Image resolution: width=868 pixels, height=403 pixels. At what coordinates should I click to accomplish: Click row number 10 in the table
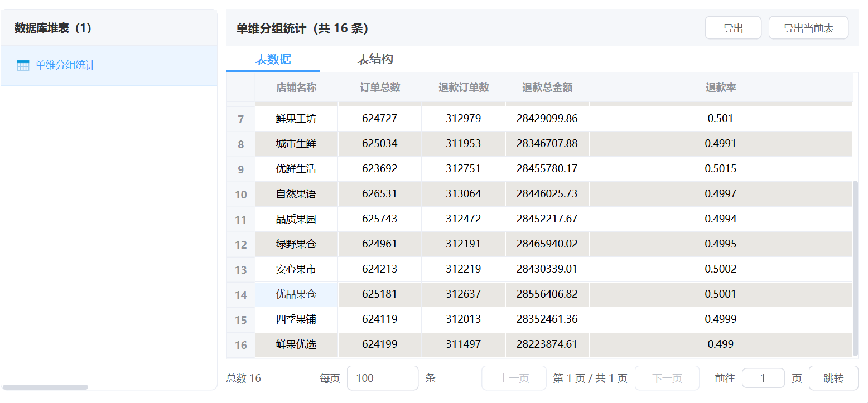pyautogui.click(x=240, y=195)
